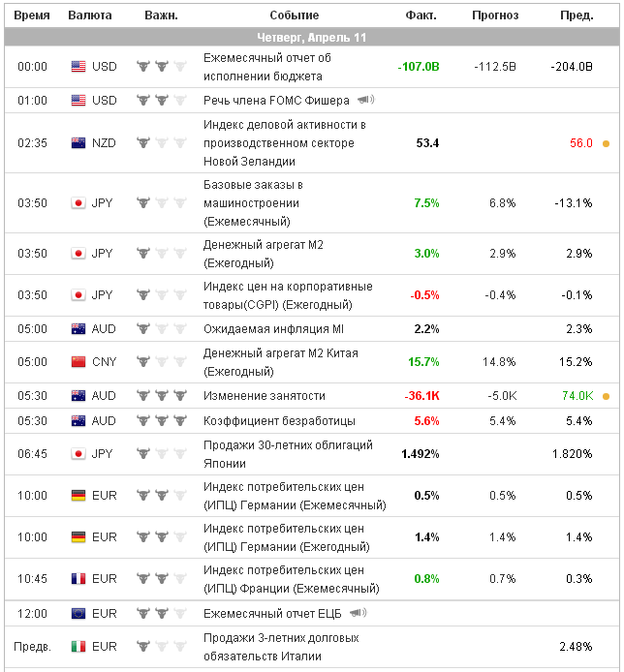Click the "Четверг, Апрель 11" date header bar

tap(312, 38)
